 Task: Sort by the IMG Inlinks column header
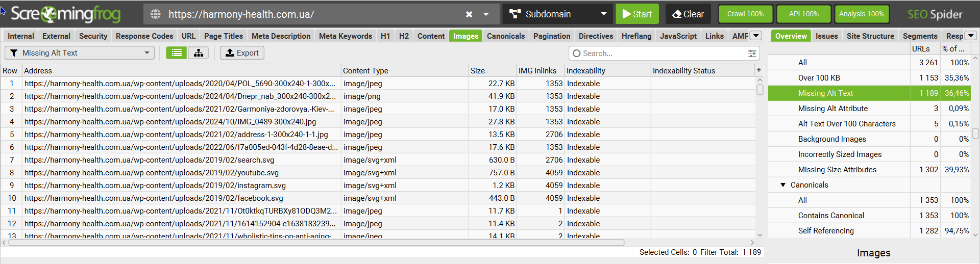[540, 71]
